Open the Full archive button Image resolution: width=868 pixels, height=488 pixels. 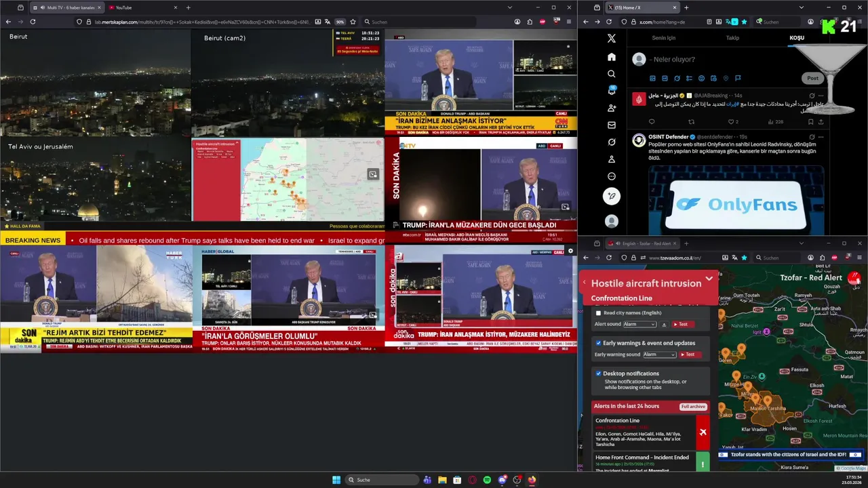point(693,407)
